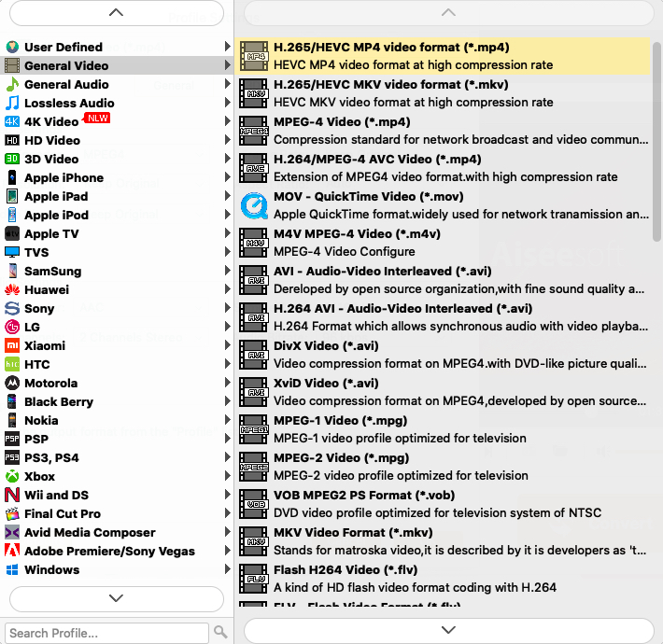
Task: Click the HD Video icon
Action: pyautogui.click(x=12, y=140)
